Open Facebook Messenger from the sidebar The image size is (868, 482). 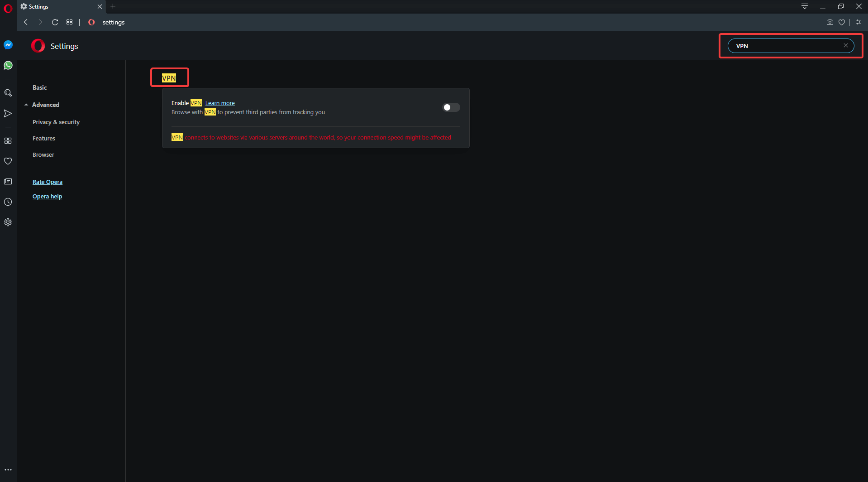pos(8,44)
